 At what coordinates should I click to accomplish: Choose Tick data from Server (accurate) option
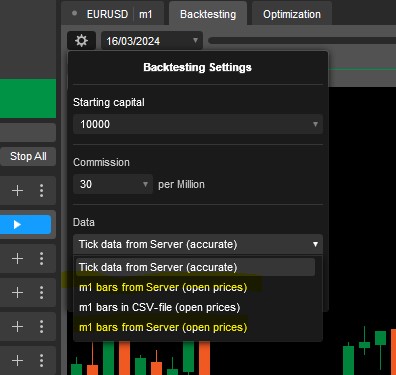coord(195,267)
